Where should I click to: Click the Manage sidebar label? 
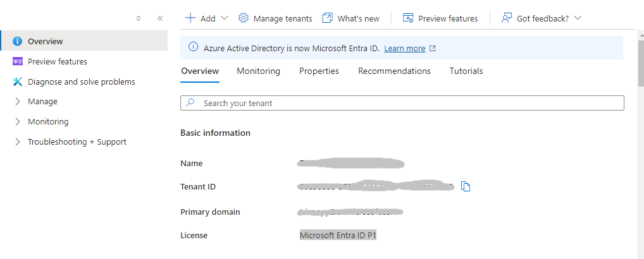pyautogui.click(x=43, y=101)
